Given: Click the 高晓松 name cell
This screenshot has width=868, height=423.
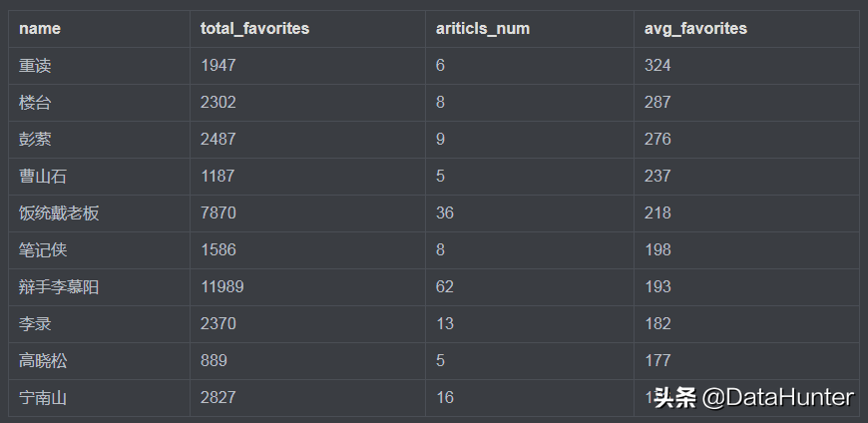Looking at the screenshot, I should pos(43,361).
